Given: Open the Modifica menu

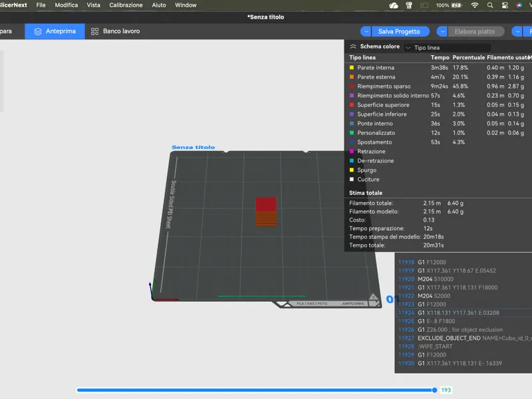Looking at the screenshot, I should point(66,5).
